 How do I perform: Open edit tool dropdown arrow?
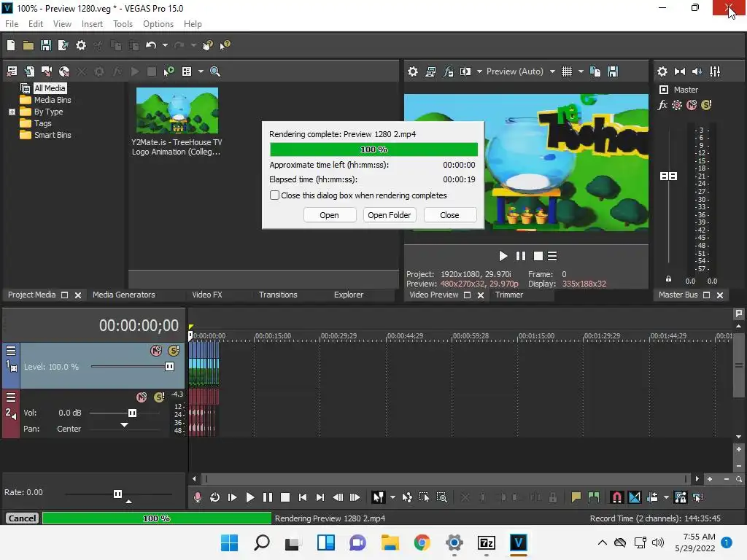click(x=392, y=497)
